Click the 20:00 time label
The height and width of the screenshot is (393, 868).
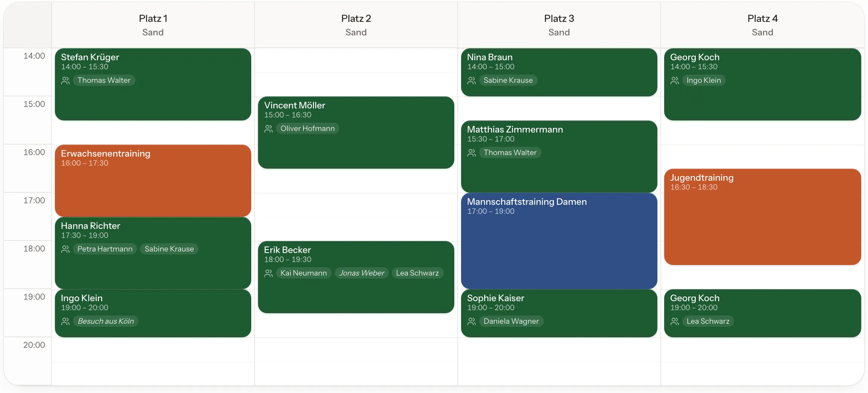(x=34, y=345)
